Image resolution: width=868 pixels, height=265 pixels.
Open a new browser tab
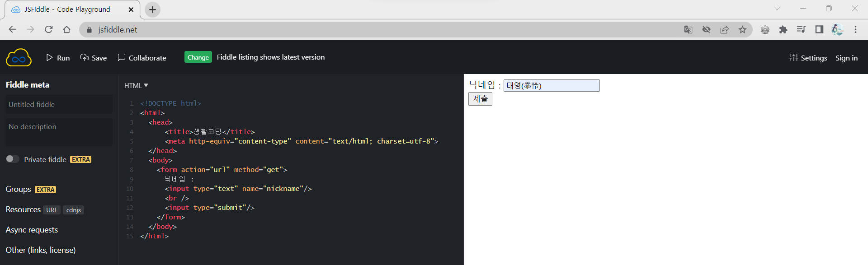(153, 9)
